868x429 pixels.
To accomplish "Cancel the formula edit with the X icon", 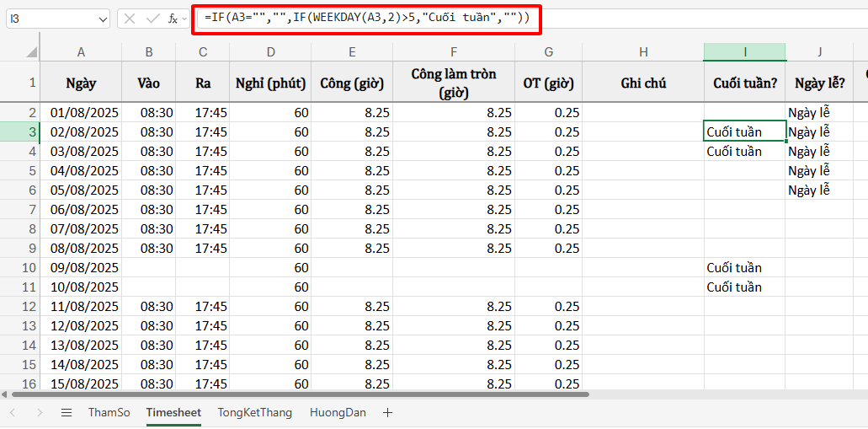I will tap(130, 18).
